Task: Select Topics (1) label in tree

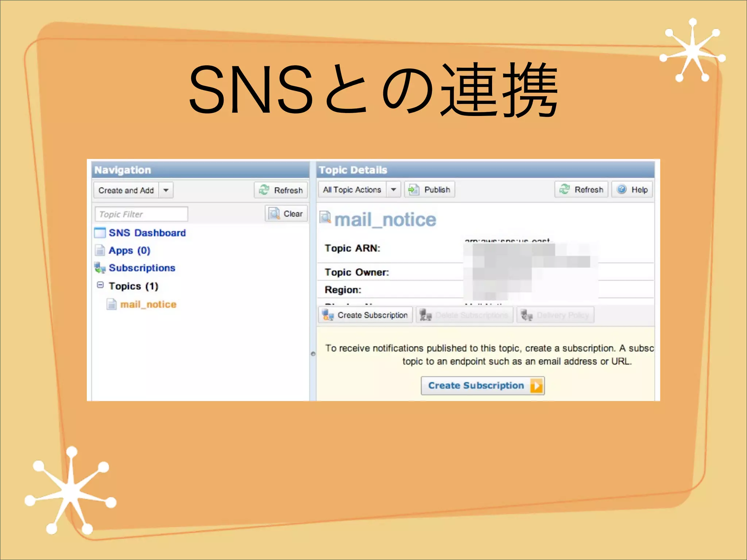Action: click(133, 286)
